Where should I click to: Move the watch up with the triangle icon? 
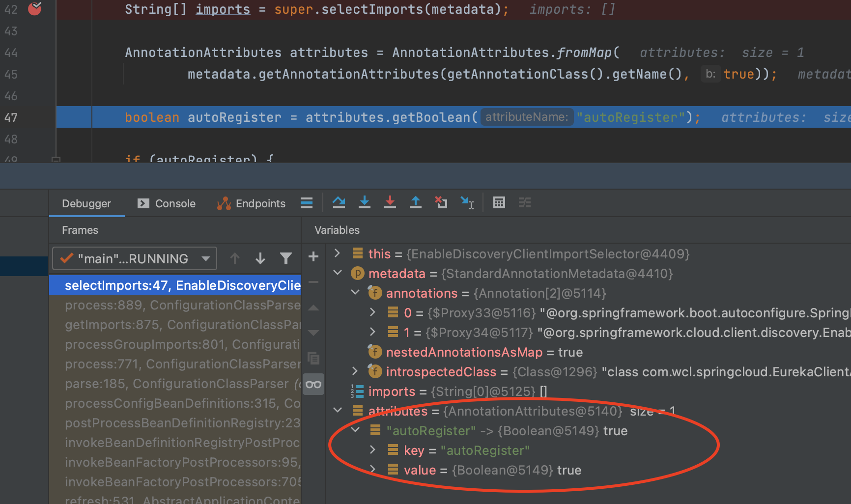[x=313, y=308]
